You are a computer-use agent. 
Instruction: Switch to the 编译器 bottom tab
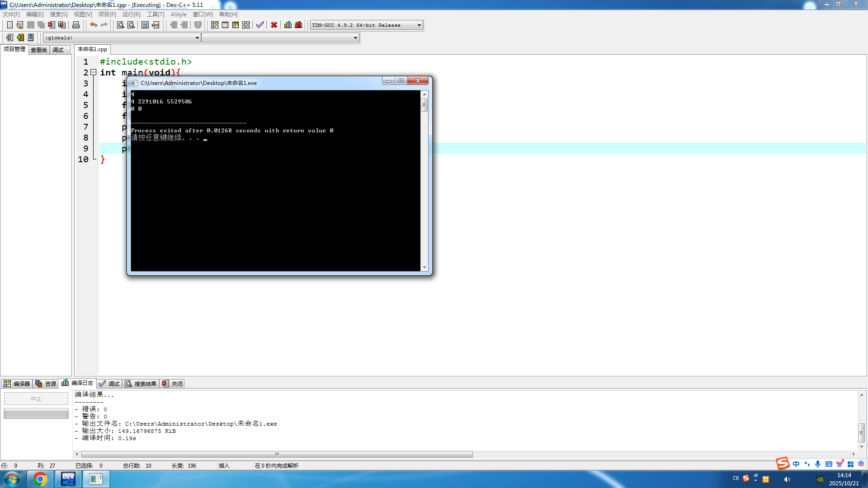coord(17,384)
